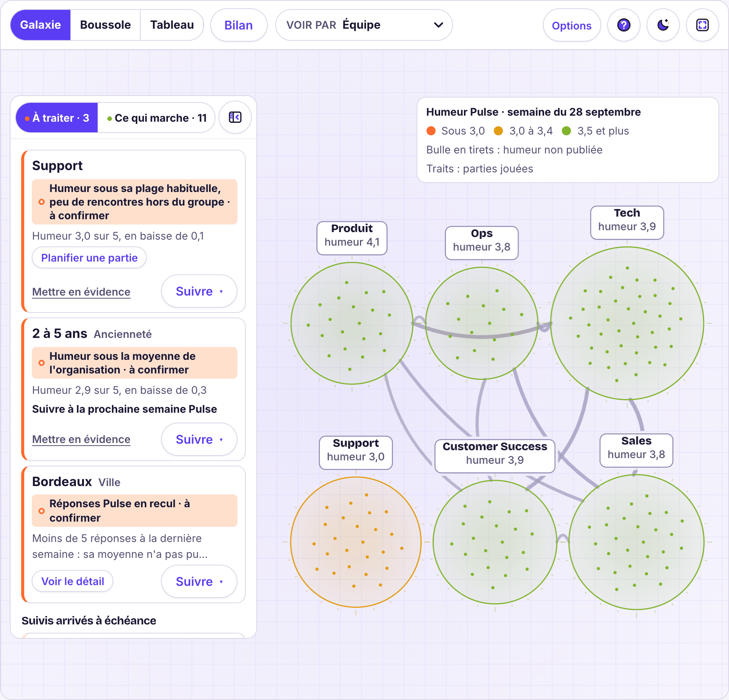The height and width of the screenshot is (700, 729).
Task: Select the Support team bubble
Action: (x=356, y=542)
